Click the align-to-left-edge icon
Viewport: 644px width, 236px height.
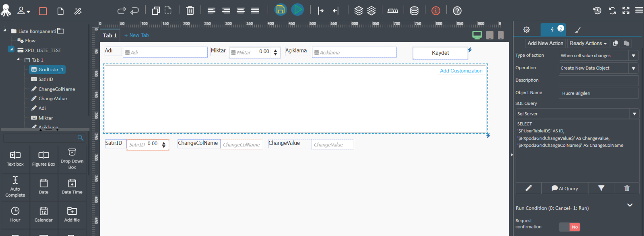point(321,11)
